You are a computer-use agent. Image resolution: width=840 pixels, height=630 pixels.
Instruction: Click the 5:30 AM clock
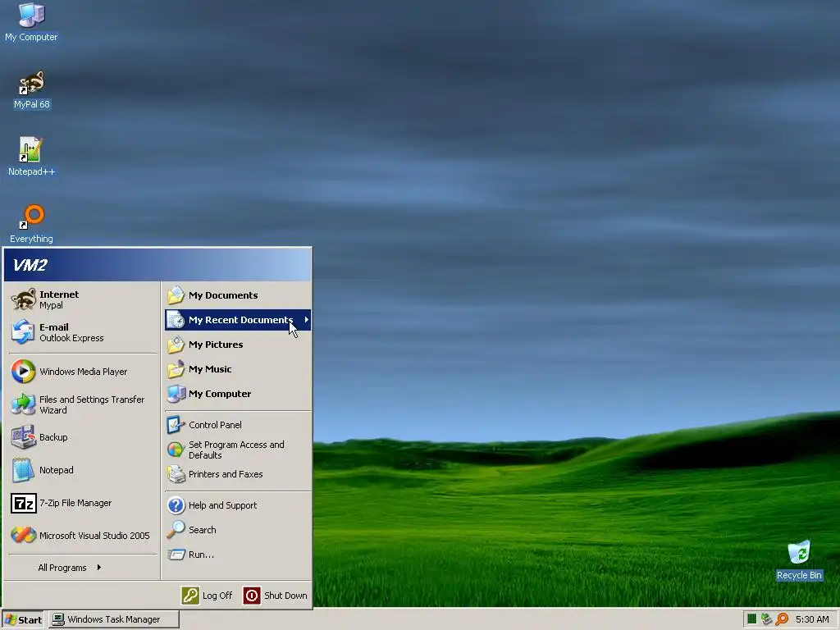pyautogui.click(x=812, y=619)
